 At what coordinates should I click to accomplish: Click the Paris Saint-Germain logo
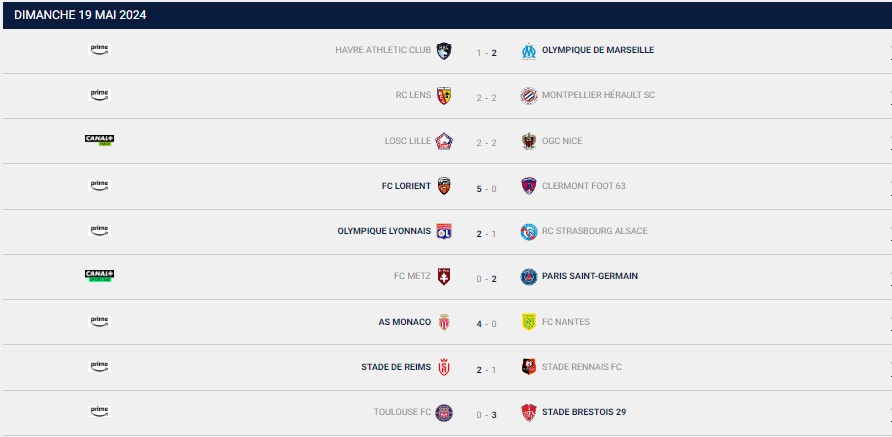coord(528,277)
